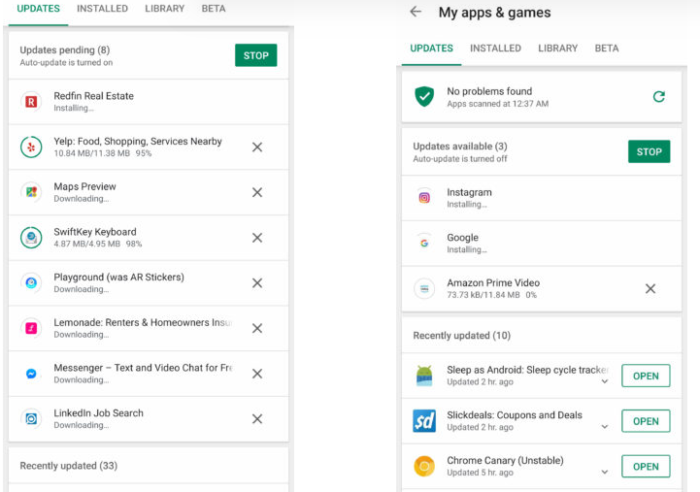Tap the Playground AR Stickers app icon

[31, 283]
